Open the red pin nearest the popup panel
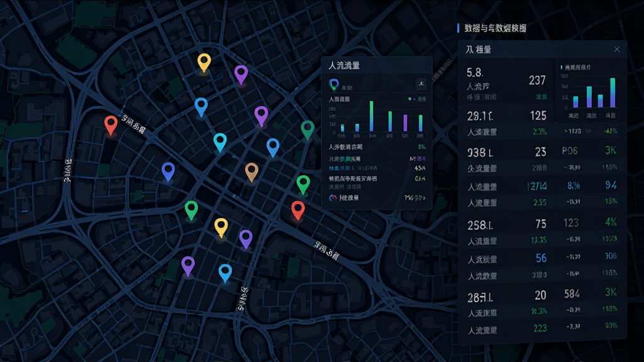 tap(297, 211)
